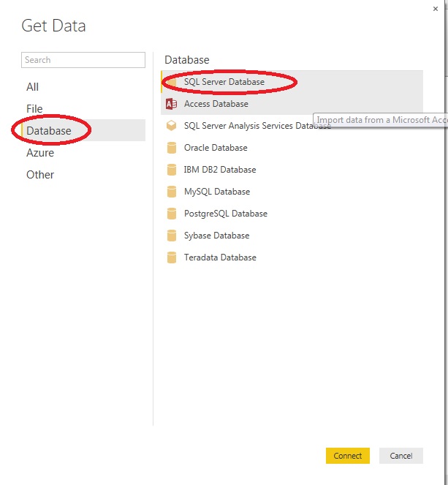This screenshot has height=485, width=448.
Task: Open the Database category
Action: [x=49, y=131]
